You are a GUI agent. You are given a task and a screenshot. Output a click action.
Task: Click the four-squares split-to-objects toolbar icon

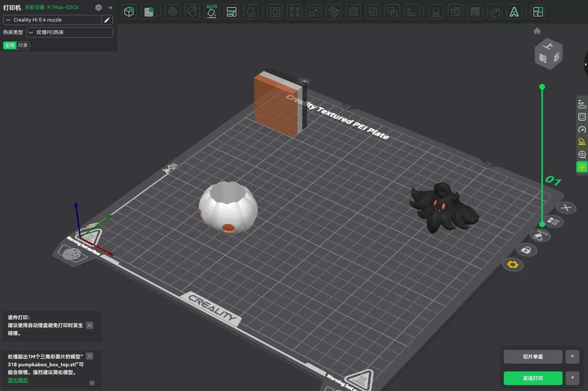point(275,12)
